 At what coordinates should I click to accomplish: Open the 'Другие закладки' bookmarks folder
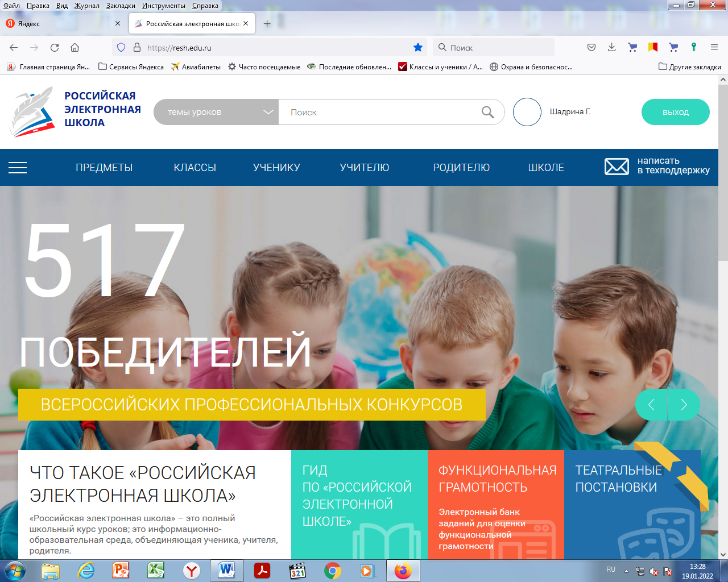pyautogui.click(x=689, y=67)
